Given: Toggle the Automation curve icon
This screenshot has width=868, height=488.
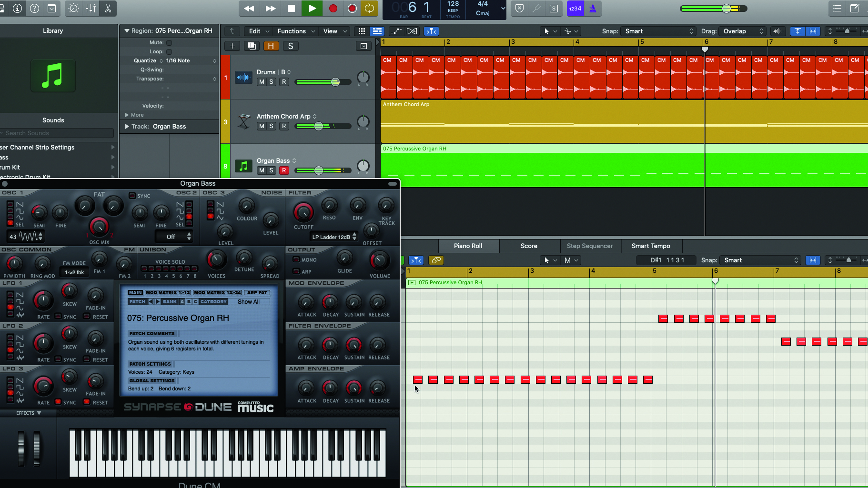Looking at the screenshot, I should pos(395,31).
